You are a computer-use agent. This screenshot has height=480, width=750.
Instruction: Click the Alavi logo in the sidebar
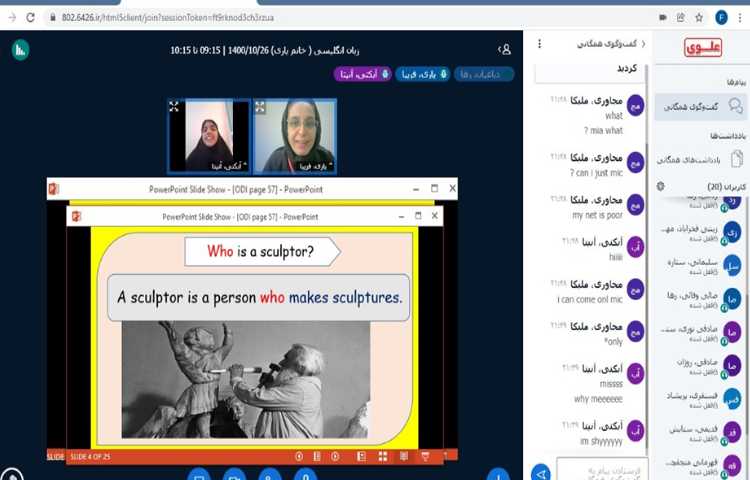702,46
